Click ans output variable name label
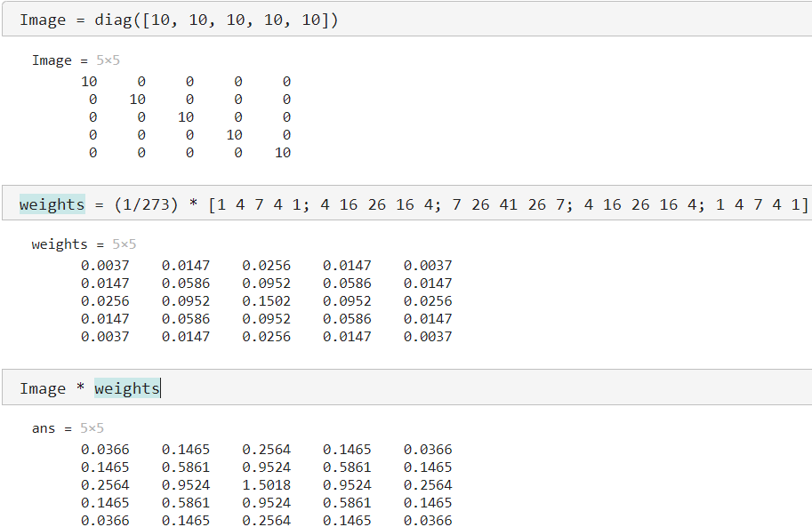The height and width of the screenshot is (527, 812). click(44, 428)
